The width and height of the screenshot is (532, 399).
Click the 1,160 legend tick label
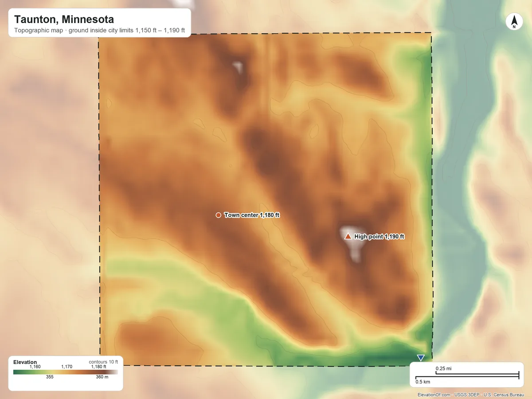click(35, 367)
